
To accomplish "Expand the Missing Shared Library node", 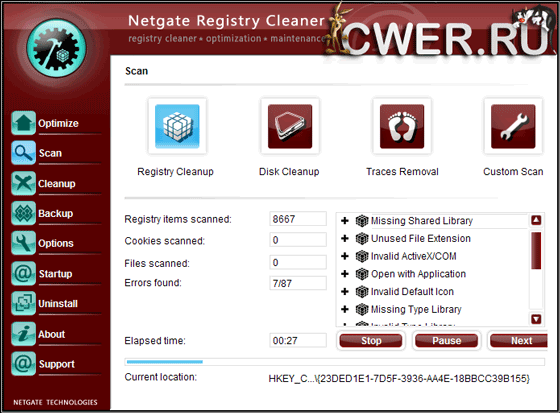I will click(345, 221).
